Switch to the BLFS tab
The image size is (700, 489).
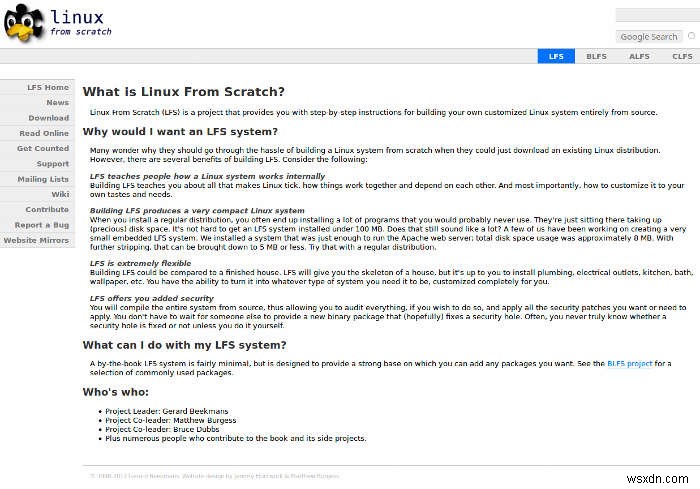point(596,56)
